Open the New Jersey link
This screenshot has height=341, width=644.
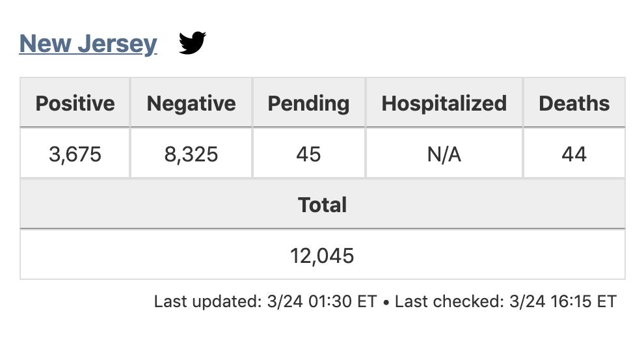88,44
